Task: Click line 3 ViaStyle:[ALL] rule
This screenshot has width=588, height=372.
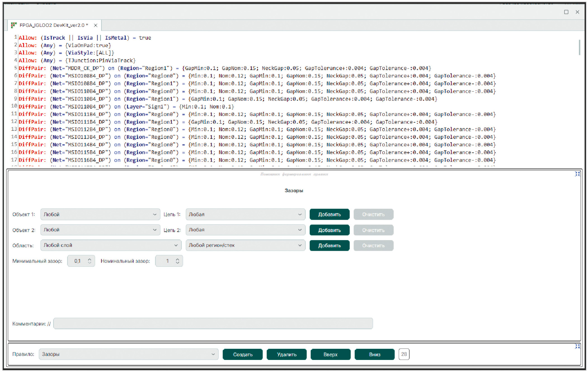Action: [66, 53]
